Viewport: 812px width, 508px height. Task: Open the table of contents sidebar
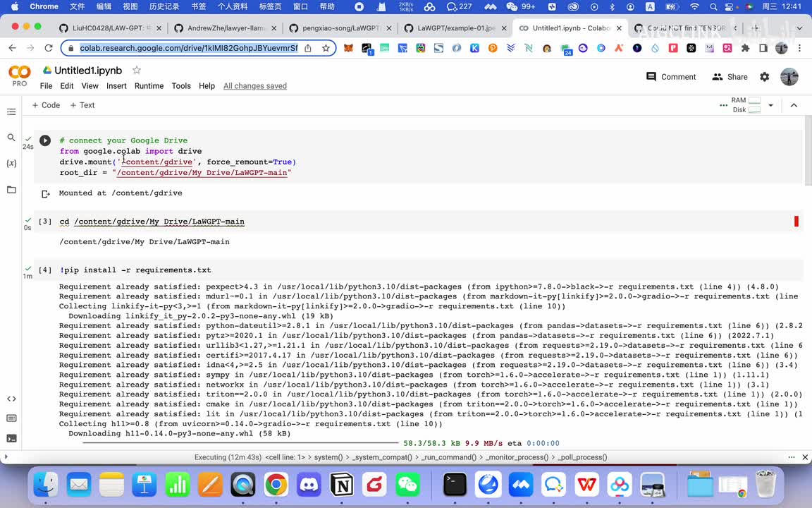pyautogui.click(x=11, y=112)
